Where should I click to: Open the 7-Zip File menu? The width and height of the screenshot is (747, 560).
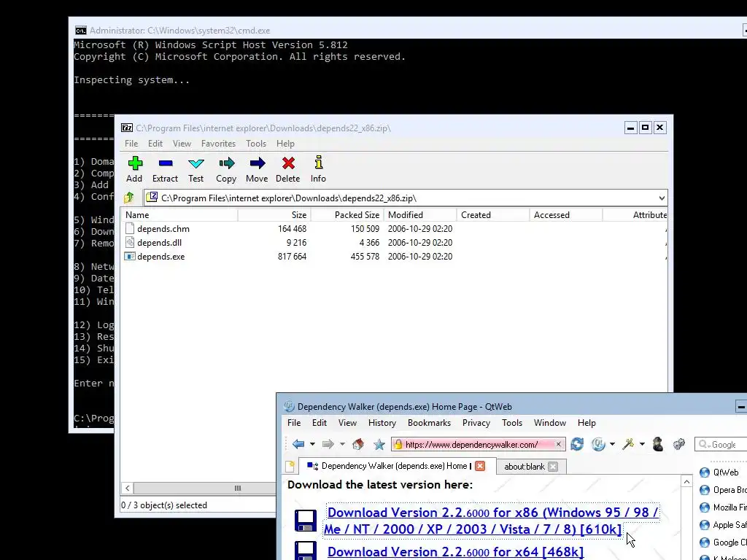131,144
